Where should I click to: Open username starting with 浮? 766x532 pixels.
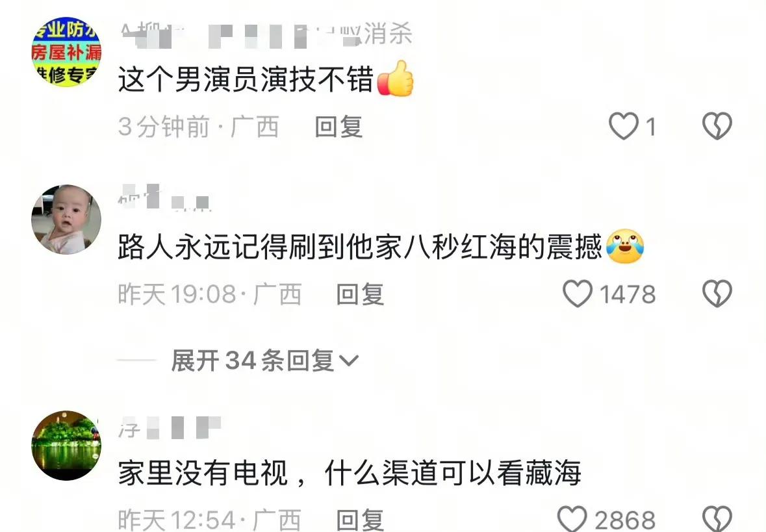[170, 427]
